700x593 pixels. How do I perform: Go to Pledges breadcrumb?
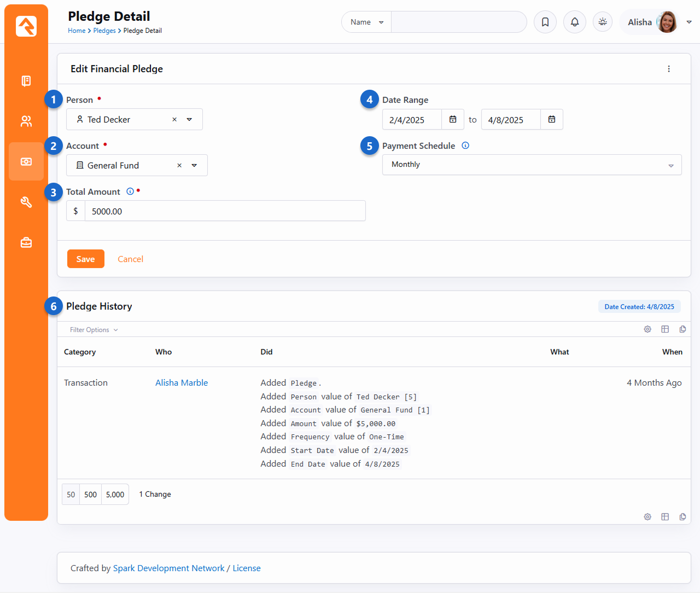pos(104,31)
